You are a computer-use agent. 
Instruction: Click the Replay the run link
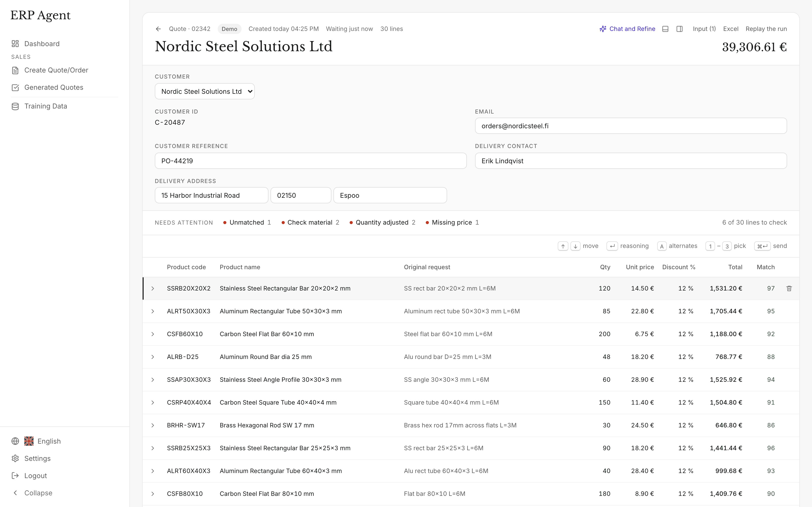766,29
